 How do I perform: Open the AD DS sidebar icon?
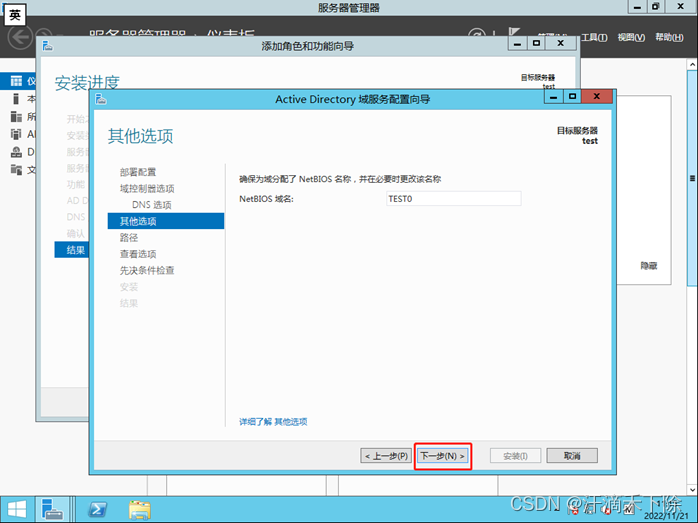(16, 134)
